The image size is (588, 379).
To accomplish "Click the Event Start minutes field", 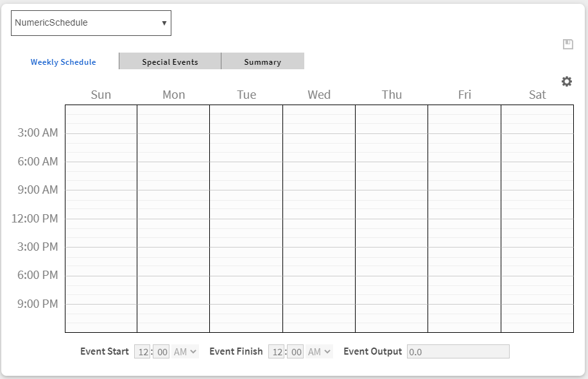I will coord(162,351).
